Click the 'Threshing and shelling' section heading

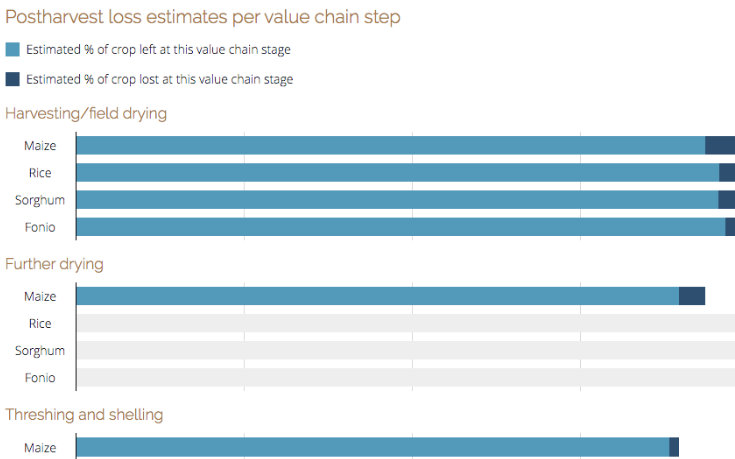84,414
